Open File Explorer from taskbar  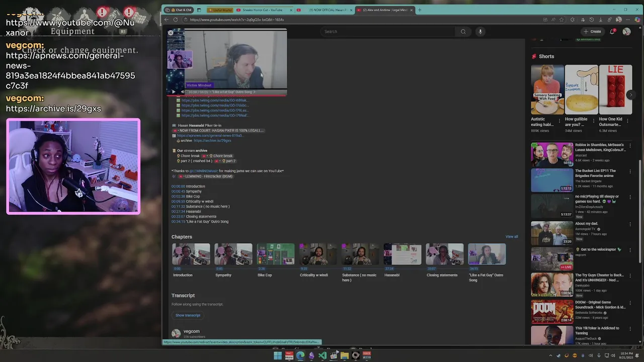[x=345, y=355]
